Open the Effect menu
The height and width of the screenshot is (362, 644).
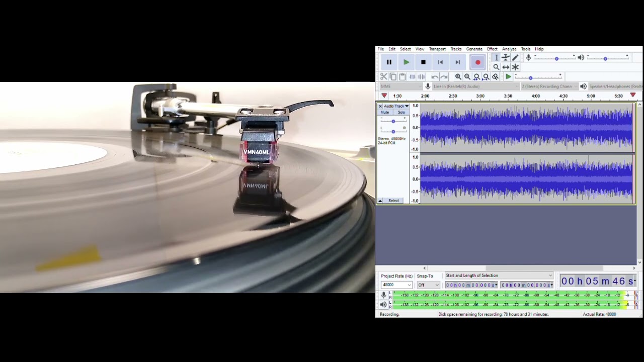pos(492,49)
